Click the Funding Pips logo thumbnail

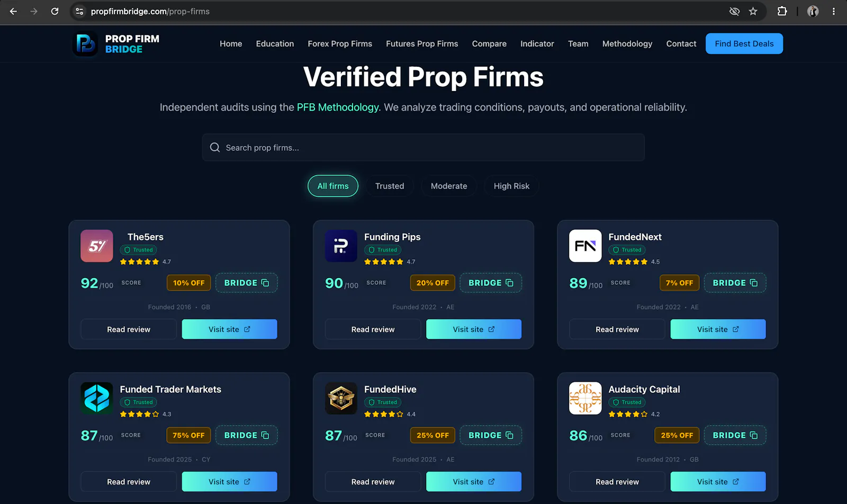[341, 246]
